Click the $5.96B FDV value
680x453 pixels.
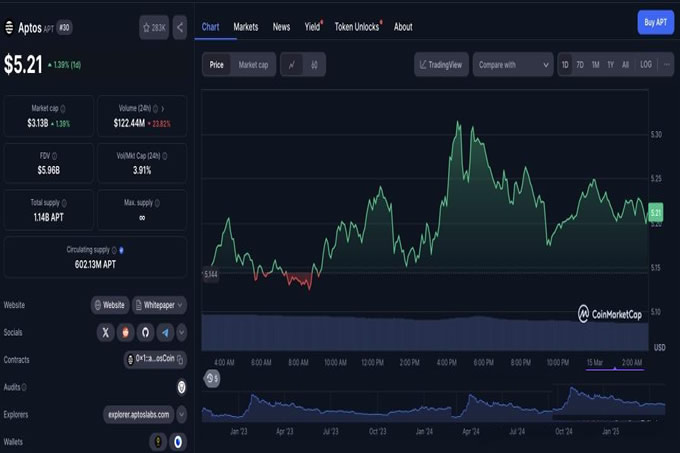pyautogui.click(x=49, y=170)
